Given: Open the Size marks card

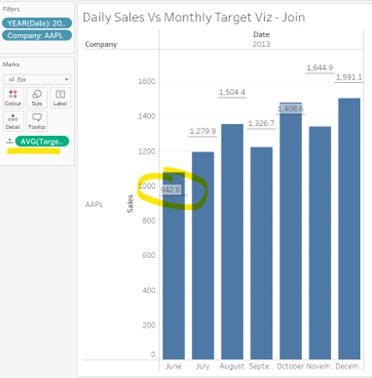Looking at the screenshot, I should point(37,98).
